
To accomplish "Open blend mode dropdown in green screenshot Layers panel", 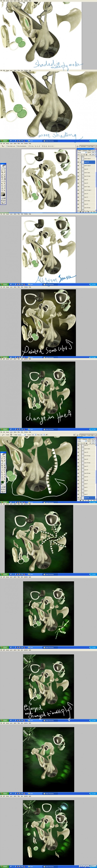I will [82, 441].
